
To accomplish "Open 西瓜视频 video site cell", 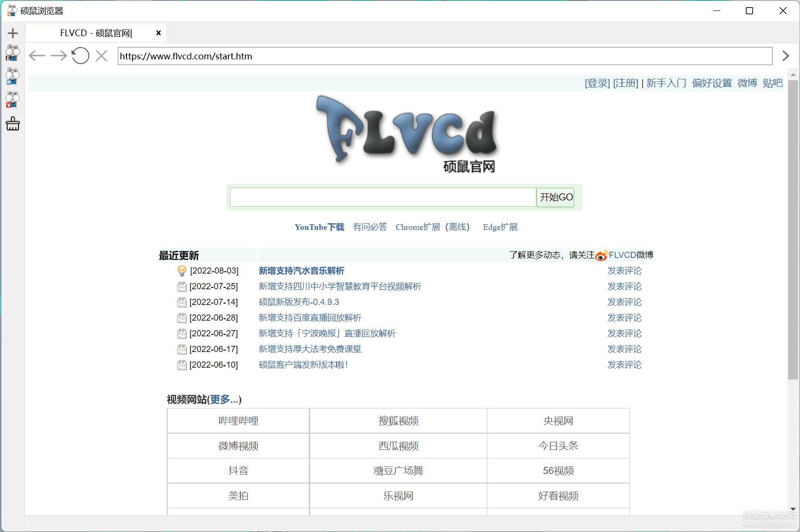I will [x=399, y=446].
